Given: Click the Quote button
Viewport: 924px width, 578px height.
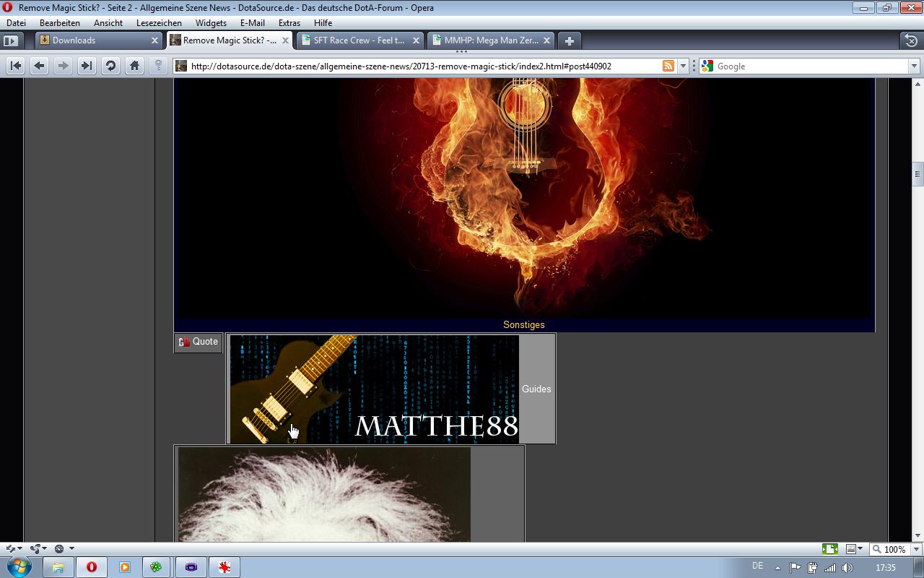Looking at the screenshot, I should click(x=199, y=342).
